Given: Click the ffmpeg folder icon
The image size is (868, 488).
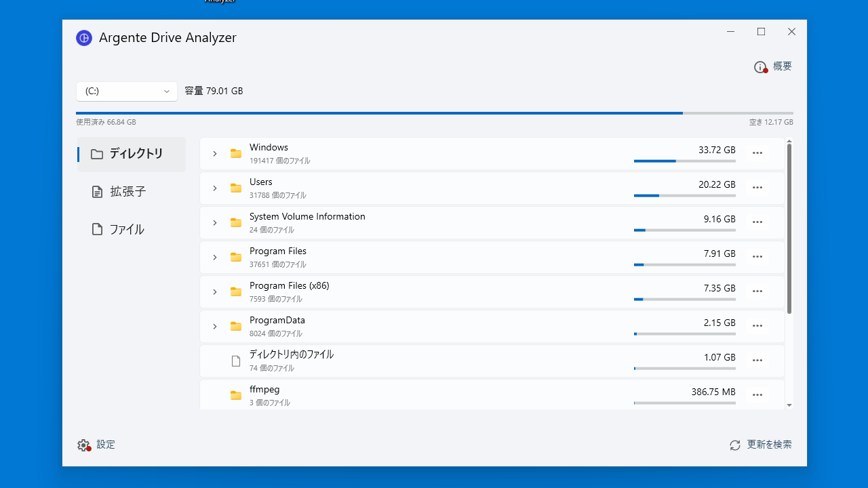Looking at the screenshot, I should coord(236,396).
